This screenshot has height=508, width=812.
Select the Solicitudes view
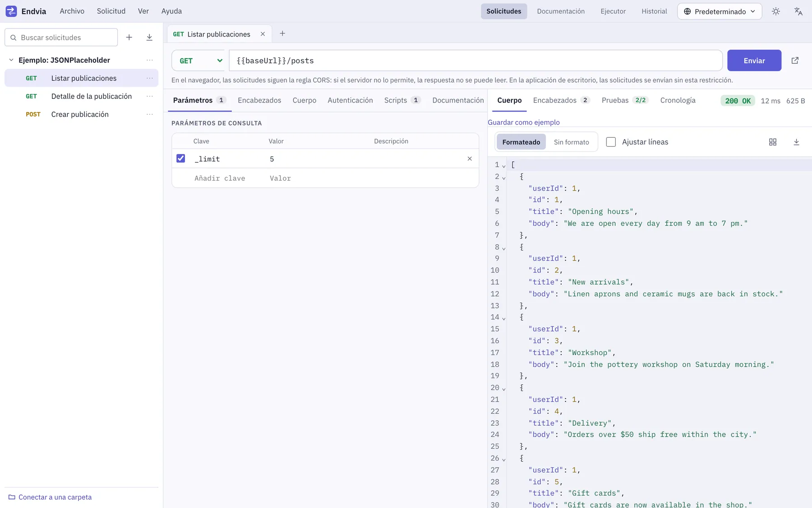[x=503, y=11]
